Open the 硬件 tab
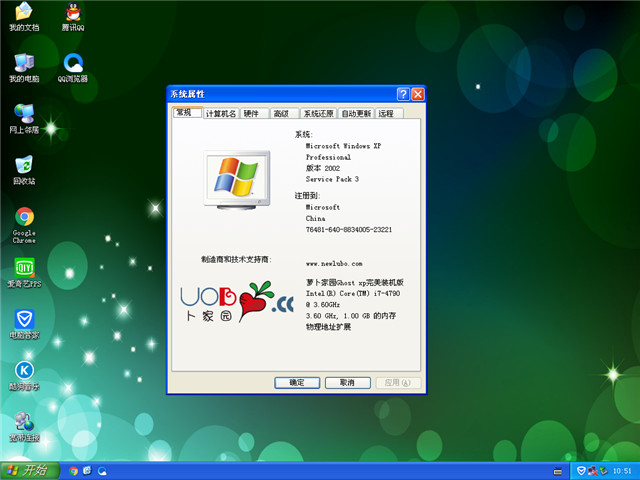 click(x=255, y=113)
